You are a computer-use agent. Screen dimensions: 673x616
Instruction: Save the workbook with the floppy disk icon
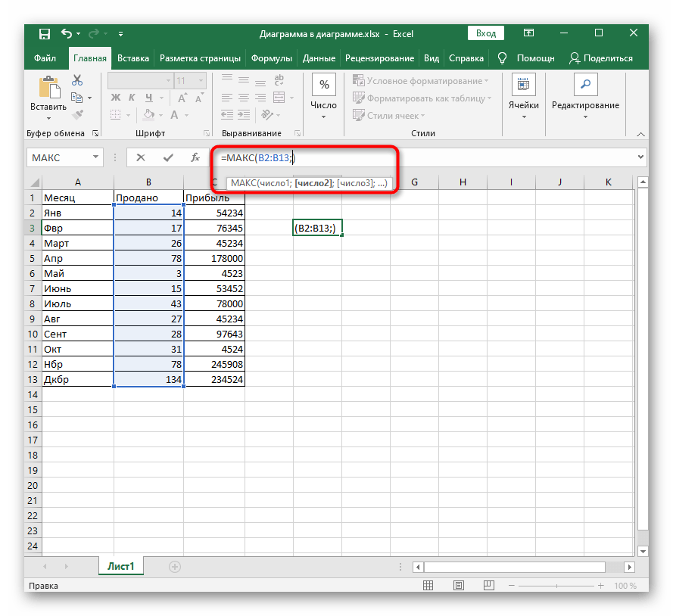click(45, 33)
